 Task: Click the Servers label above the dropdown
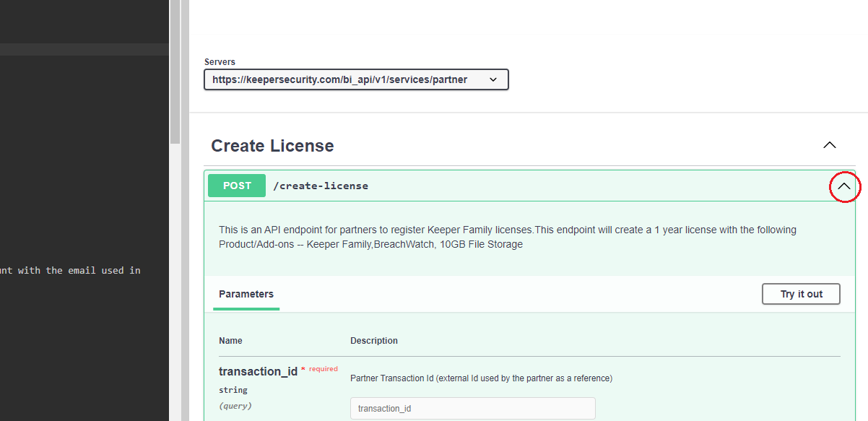tap(220, 62)
